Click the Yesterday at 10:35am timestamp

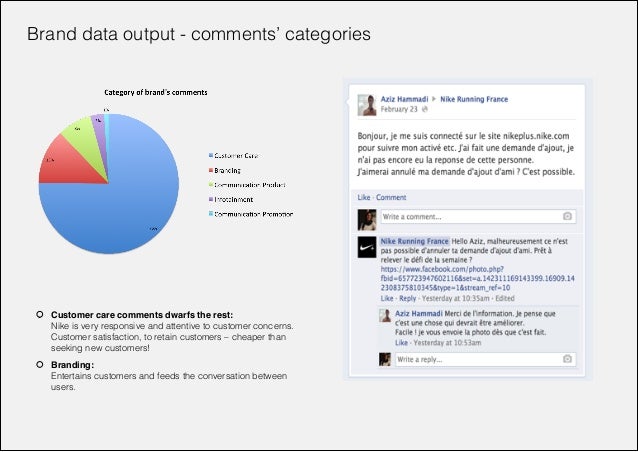[x=456, y=298]
